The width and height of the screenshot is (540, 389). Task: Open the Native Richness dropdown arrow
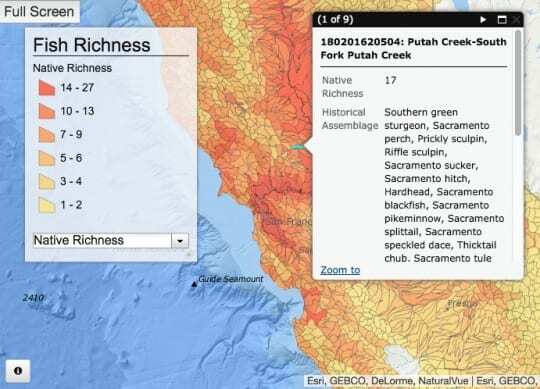pyautogui.click(x=180, y=241)
